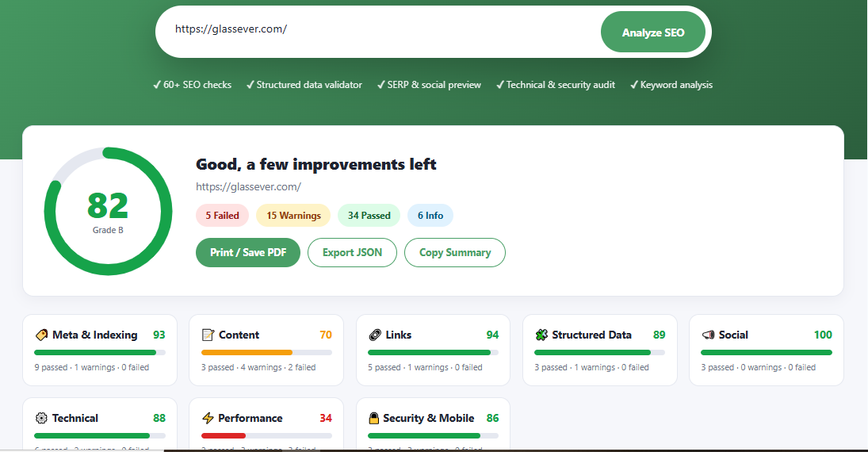Open the Performance category title

tap(250, 418)
